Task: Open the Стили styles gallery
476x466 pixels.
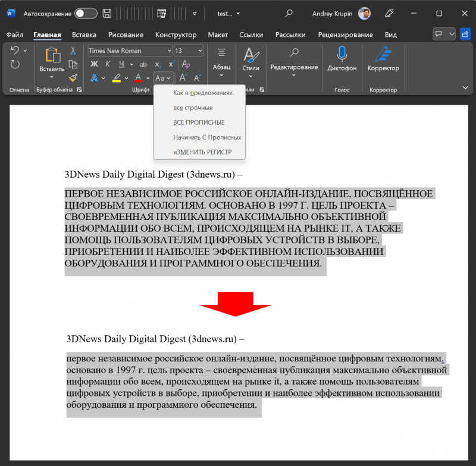Action: coord(251,59)
